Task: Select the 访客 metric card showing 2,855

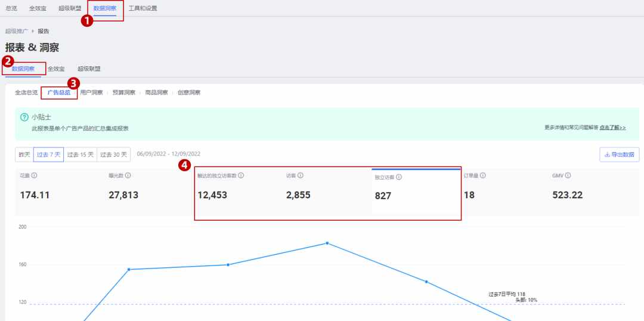Action: [x=327, y=191]
